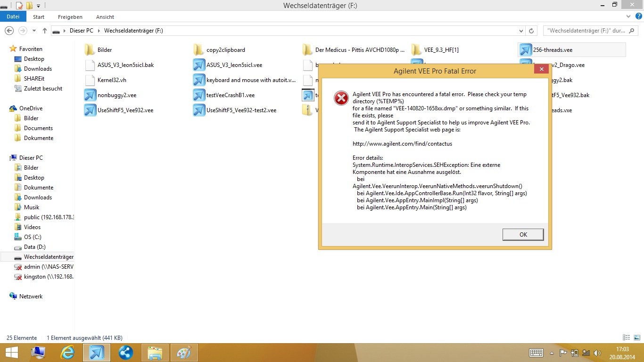644x362 pixels.
Task: Open the copy2clipboard folder
Action: [225, 50]
